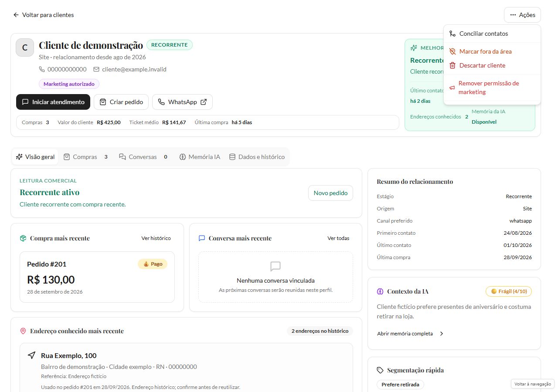
Task: Click the location pin icon beside Endereço conhecido mais recente
Action: pos(23,331)
